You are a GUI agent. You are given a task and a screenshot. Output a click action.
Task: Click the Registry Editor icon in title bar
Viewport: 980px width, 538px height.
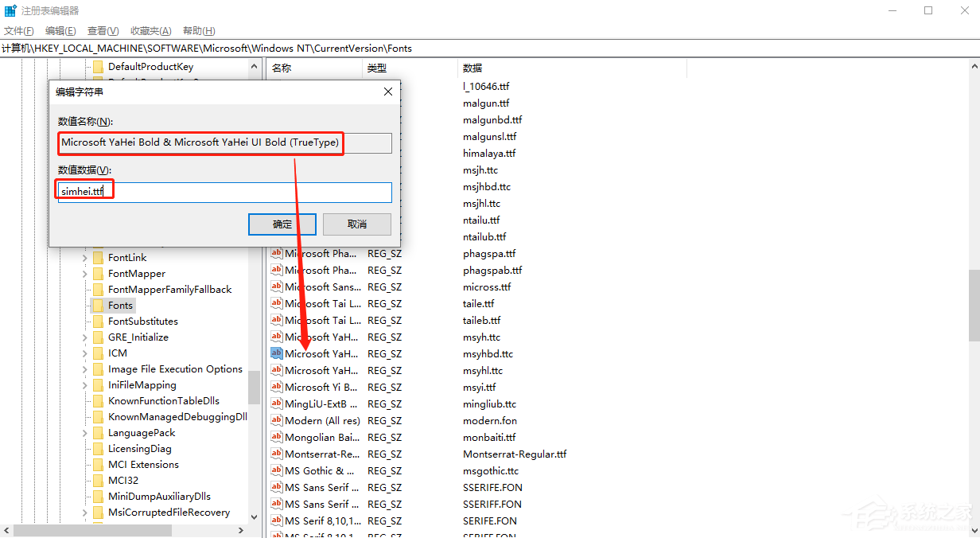pyautogui.click(x=10, y=10)
